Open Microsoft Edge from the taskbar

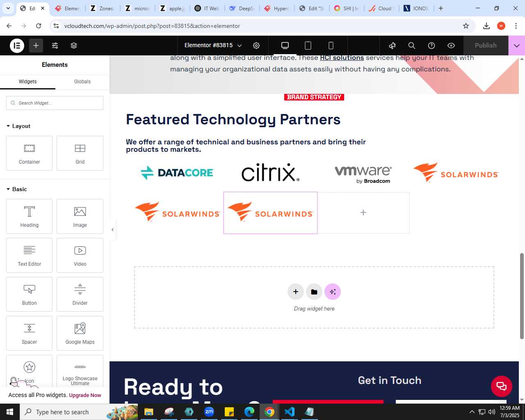(249, 412)
